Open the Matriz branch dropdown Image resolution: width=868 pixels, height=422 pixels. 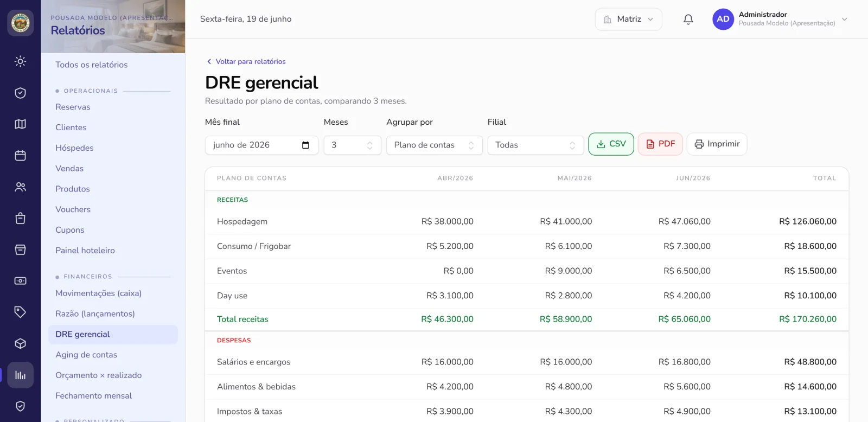[629, 19]
